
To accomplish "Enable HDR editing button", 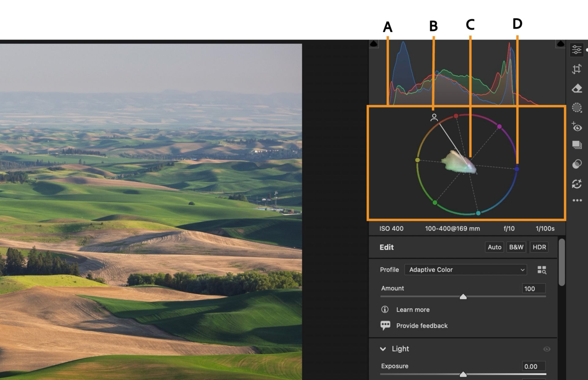I will coord(539,247).
